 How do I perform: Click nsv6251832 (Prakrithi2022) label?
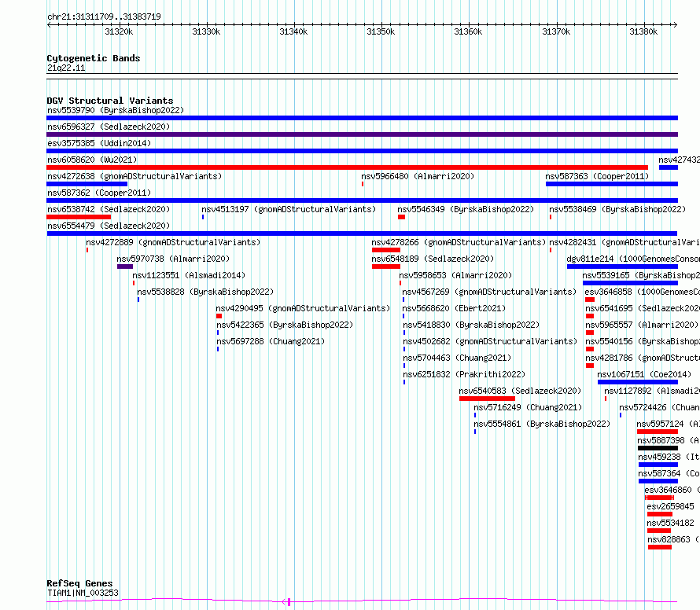pyautogui.click(x=464, y=374)
